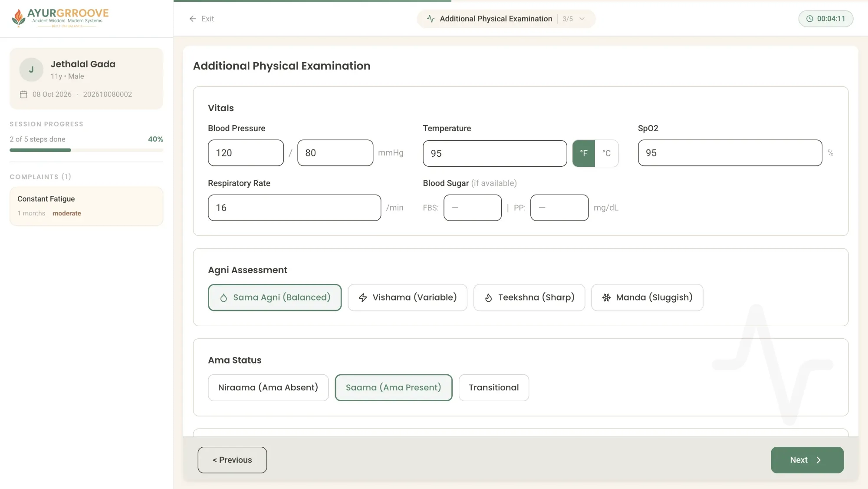Image resolution: width=868 pixels, height=489 pixels.
Task: Click the AyurGrroove leaf logo
Action: tap(18, 18)
